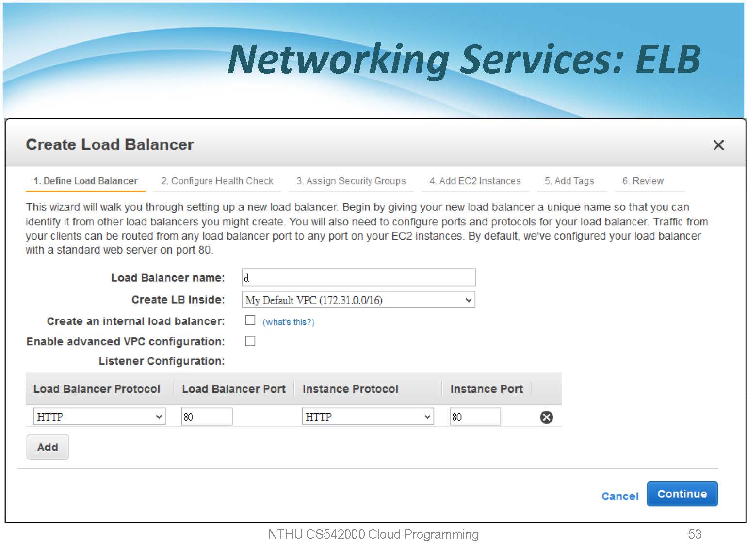The height and width of the screenshot is (560, 747).
Task: Go to Assign Security Groups step
Action: click(x=351, y=181)
